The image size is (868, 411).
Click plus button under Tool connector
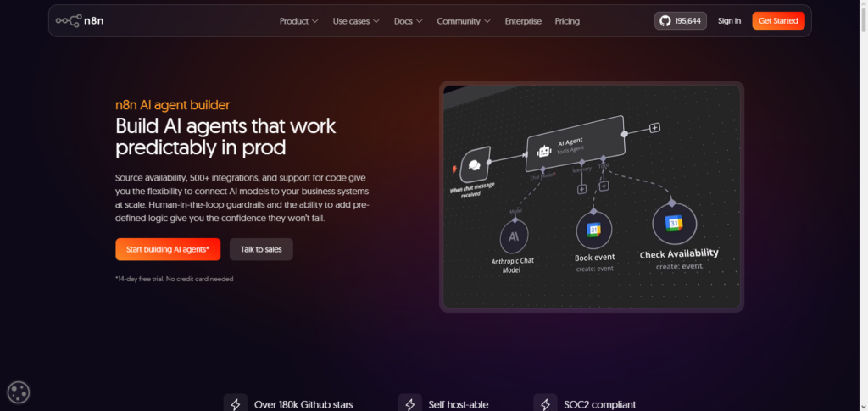604,186
